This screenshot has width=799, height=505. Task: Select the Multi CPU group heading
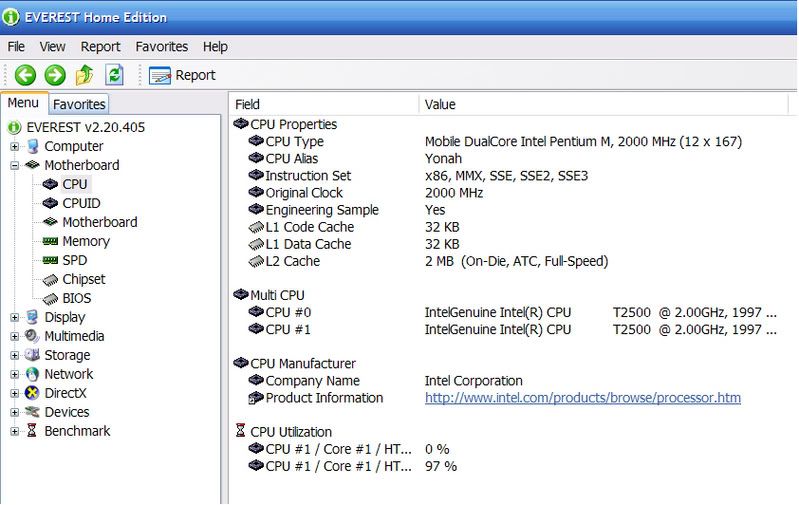277,296
